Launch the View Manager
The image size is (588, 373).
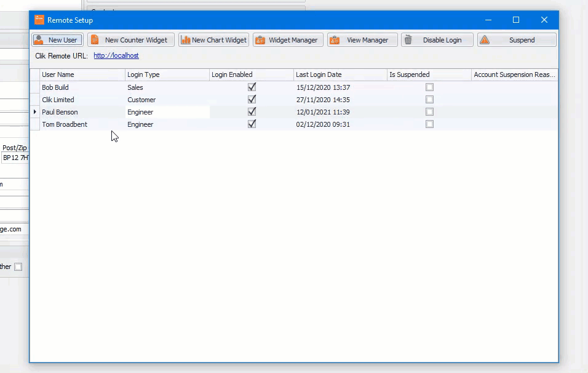pos(362,40)
